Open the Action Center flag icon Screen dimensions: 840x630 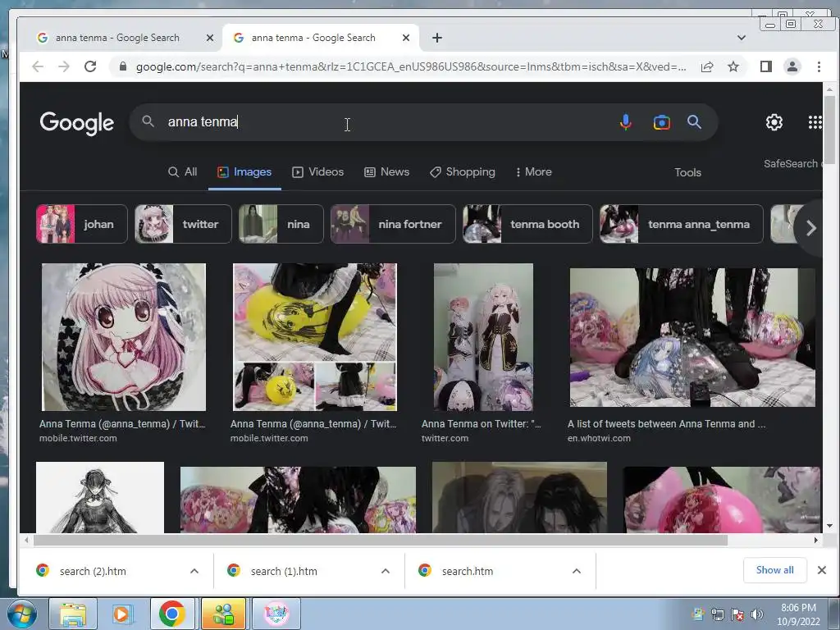click(x=737, y=614)
